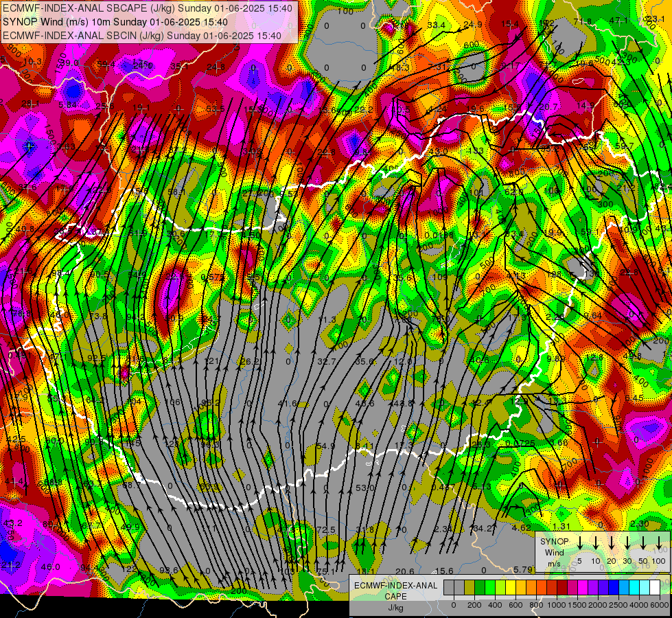Click the 'ECMWF-INDEX-ANAL CAPE' legend label
The width and height of the screenshot is (672, 618).
[395, 591]
